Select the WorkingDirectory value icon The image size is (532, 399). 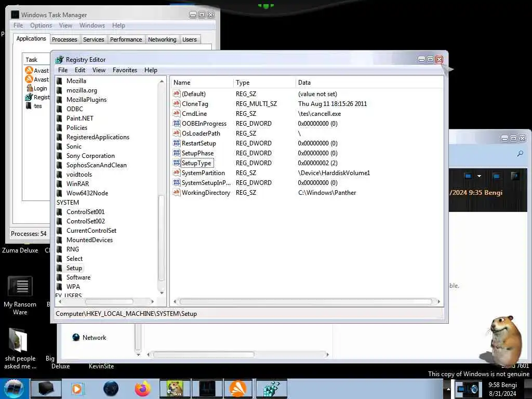[177, 192]
